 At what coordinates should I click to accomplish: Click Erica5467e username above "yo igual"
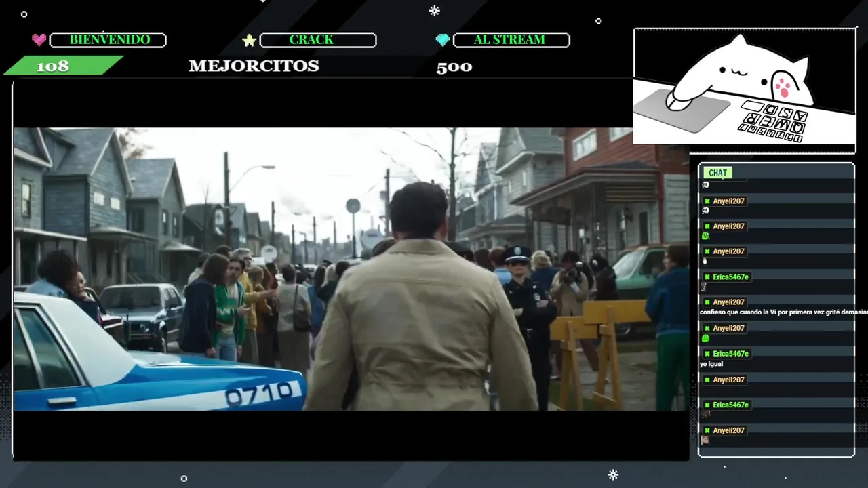[x=730, y=354]
